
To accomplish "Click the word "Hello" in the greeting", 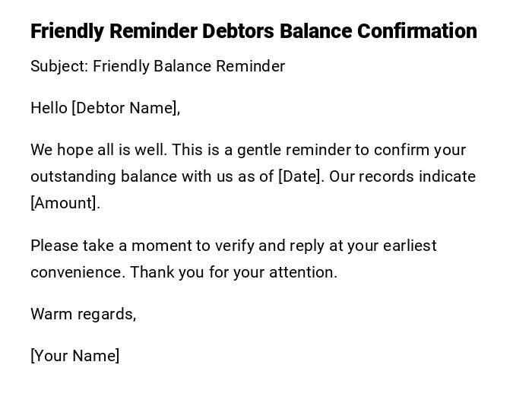I will (49, 108).
